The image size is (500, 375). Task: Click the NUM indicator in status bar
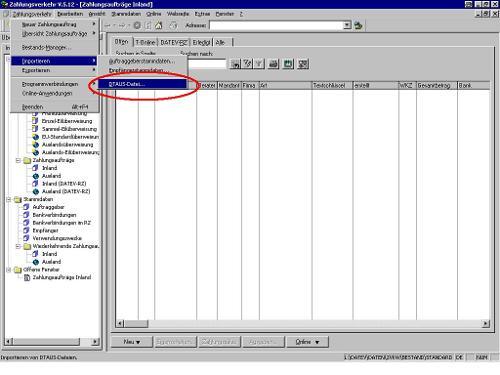point(481,357)
